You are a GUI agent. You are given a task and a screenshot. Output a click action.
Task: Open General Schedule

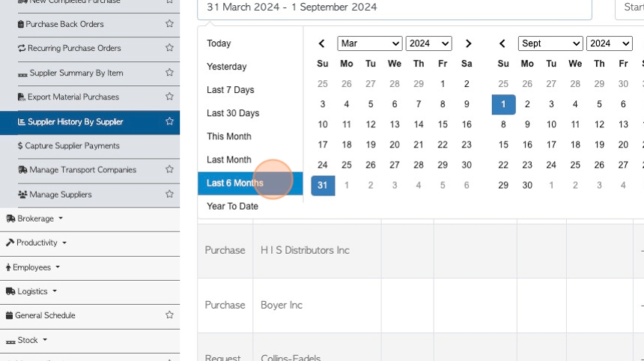pos(45,315)
